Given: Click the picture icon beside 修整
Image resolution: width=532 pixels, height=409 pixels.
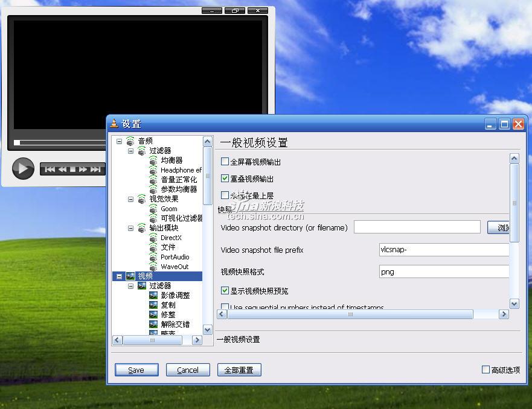Looking at the screenshot, I should coord(153,315).
